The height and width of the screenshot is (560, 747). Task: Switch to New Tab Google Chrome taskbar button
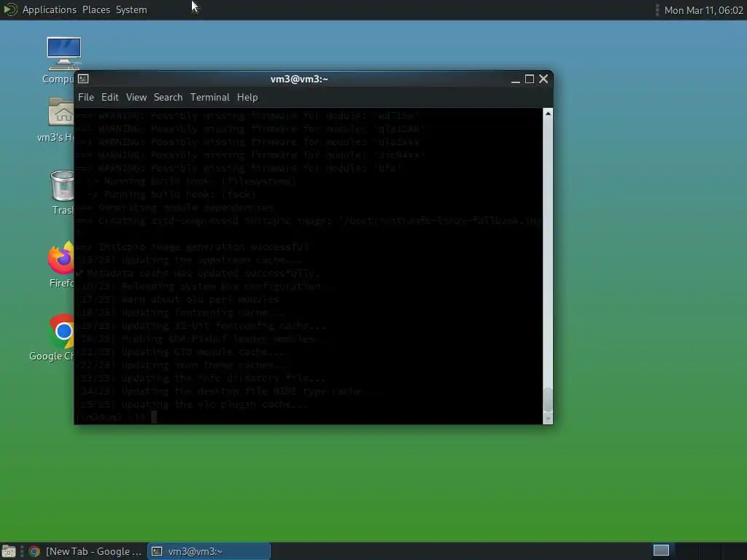tap(85, 551)
